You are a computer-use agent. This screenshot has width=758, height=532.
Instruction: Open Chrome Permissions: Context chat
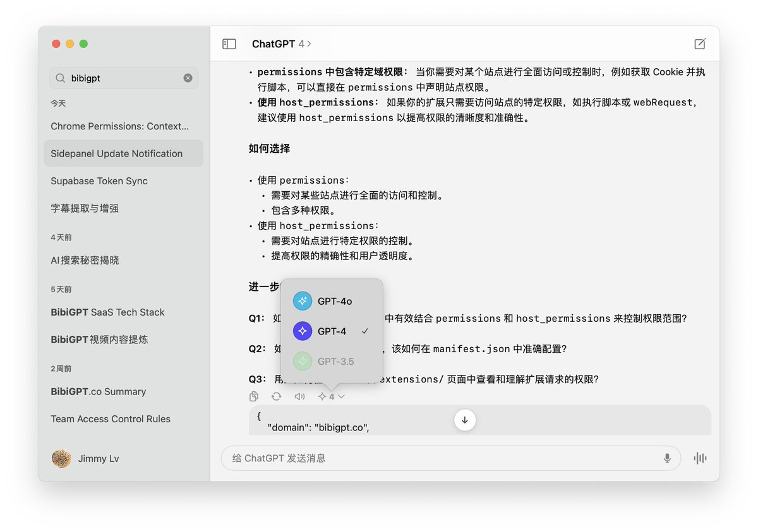click(124, 126)
